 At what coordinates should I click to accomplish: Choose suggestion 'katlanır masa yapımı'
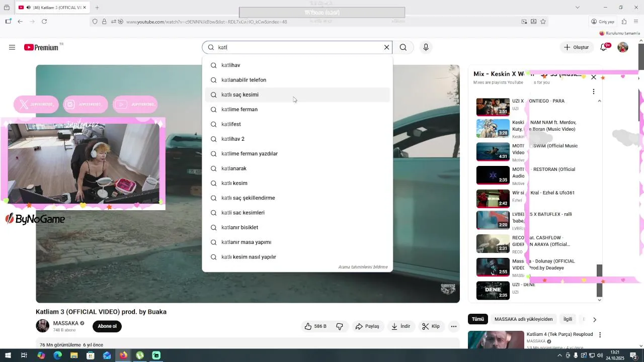297,242
